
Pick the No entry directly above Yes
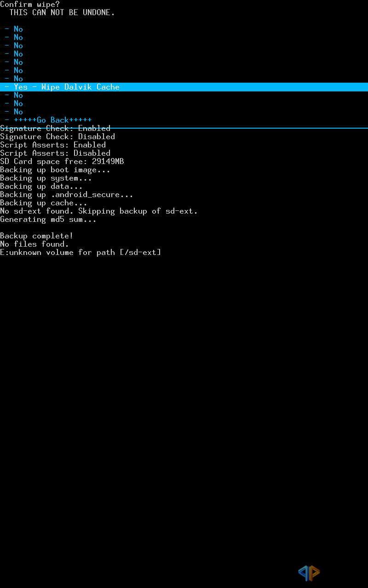(184, 79)
